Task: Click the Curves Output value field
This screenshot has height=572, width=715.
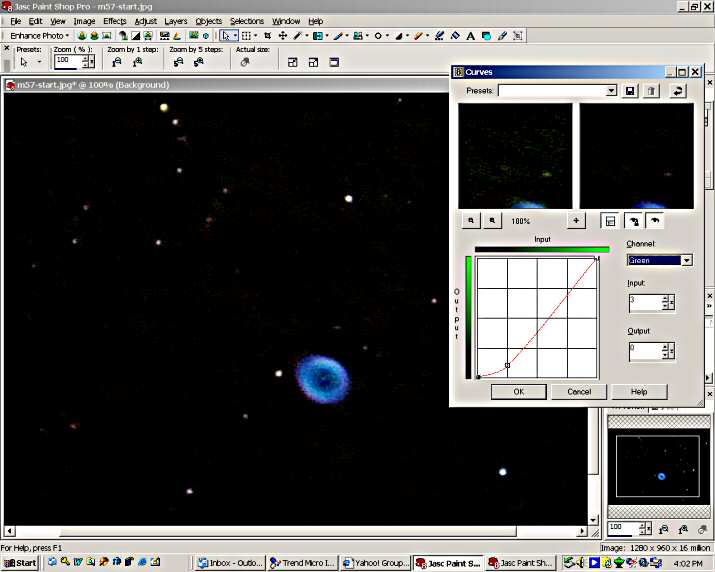Action: 644,351
